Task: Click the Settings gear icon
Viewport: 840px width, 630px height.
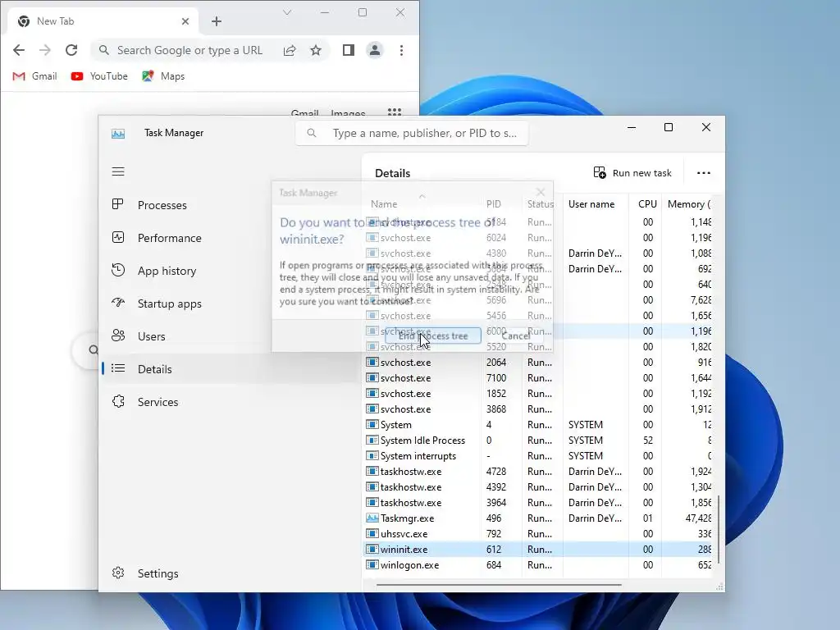Action: point(118,573)
